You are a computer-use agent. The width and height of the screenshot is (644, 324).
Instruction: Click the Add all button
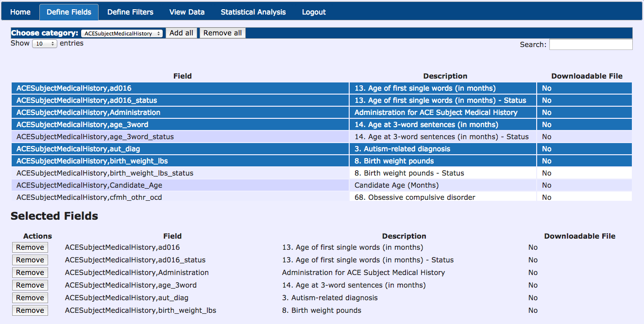(181, 33)
